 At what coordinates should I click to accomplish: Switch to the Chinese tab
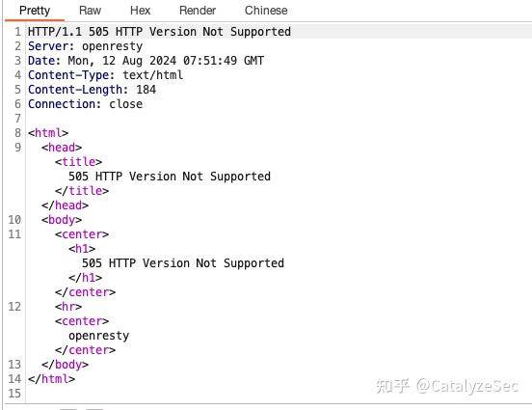point(266,11)
